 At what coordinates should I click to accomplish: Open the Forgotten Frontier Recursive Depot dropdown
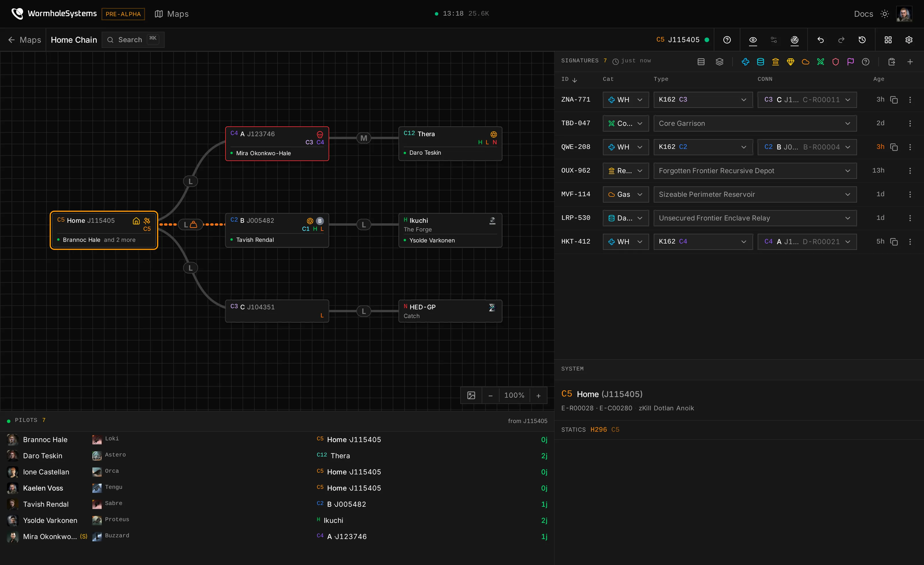pyautogui.click(x=755, y=171)
